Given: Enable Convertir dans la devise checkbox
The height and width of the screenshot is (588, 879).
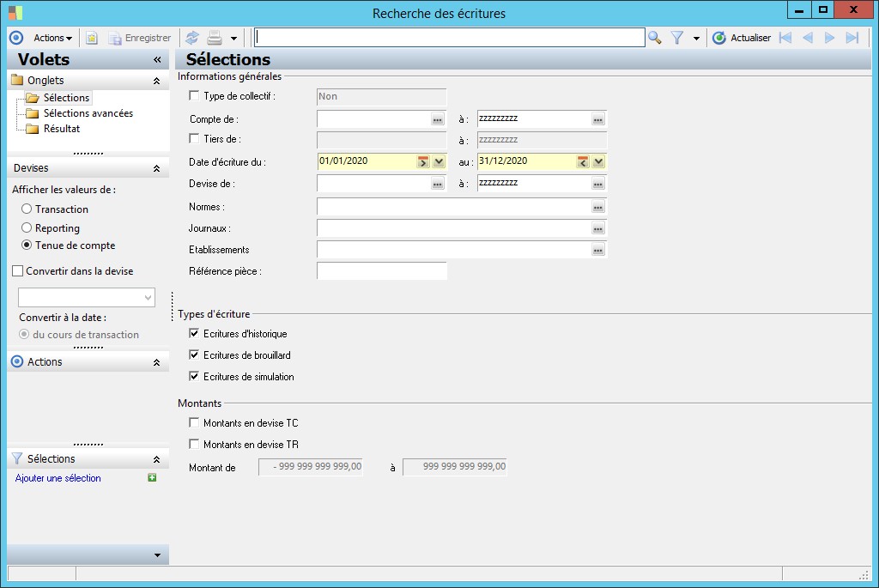Looking at the screenshot, I should click(18, 271).
